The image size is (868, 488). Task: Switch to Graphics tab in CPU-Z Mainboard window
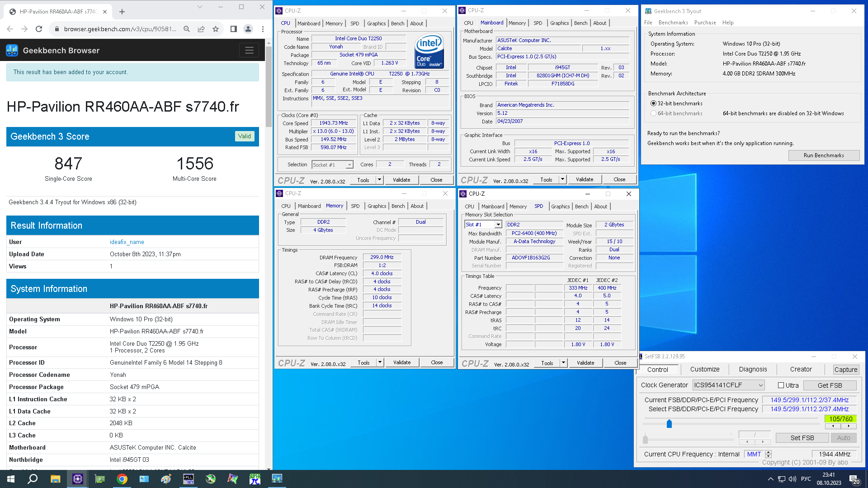click(560, 23)
